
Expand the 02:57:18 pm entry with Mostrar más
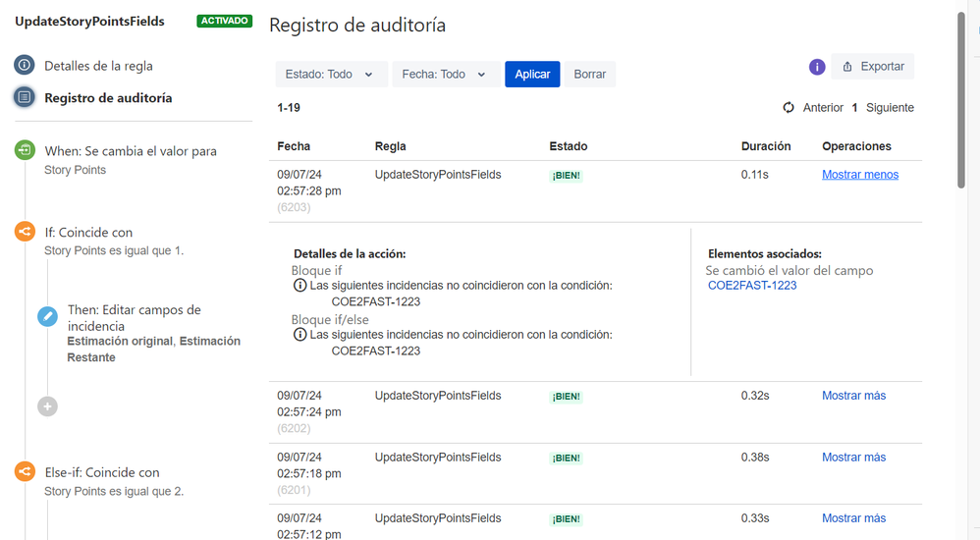(853, 458)
